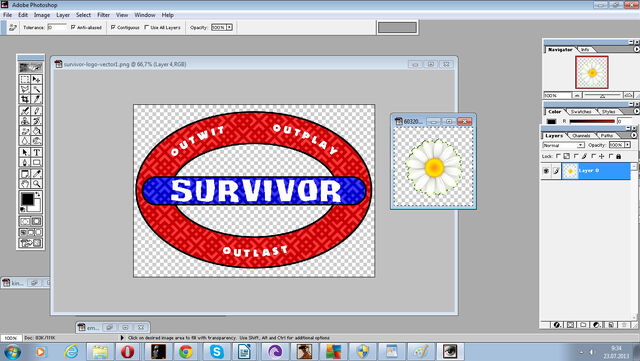This screenshot has height=361, width=640.
Task: Select the Paintbrush tool
Action: pos(36,110)
